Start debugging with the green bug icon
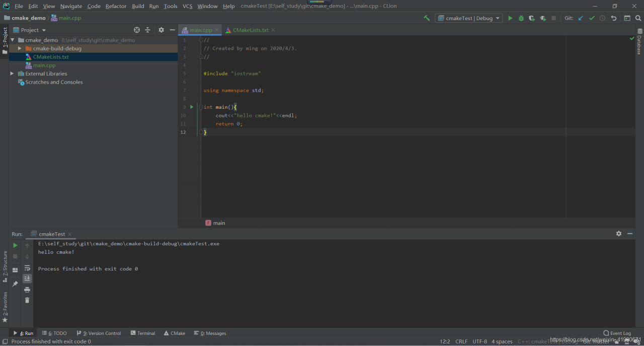This screenshot has height=346, width=644. [521, 18]
